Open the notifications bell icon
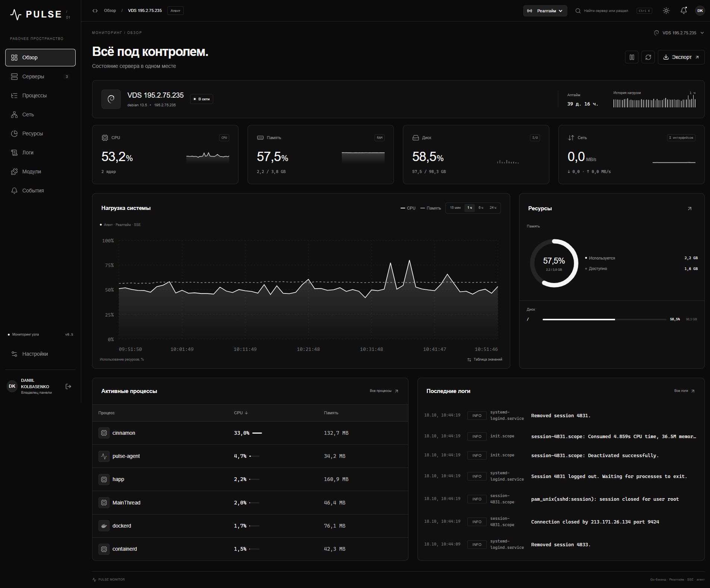This screenshot has width=710, height=588. [684, 11]
